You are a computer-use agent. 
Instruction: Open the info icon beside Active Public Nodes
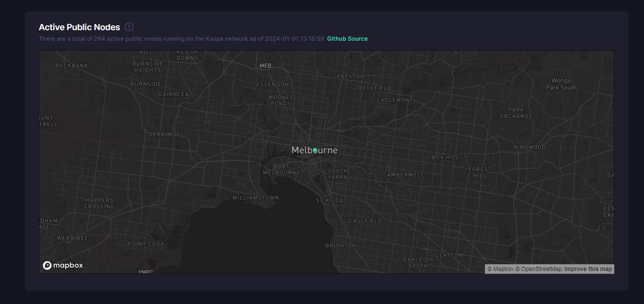click(x=129, y=27)
